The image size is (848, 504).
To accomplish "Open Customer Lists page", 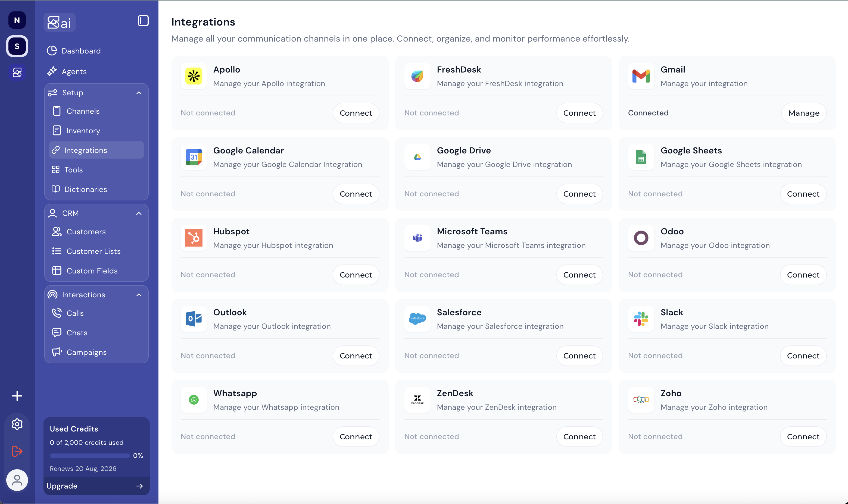I will (96, 251).
